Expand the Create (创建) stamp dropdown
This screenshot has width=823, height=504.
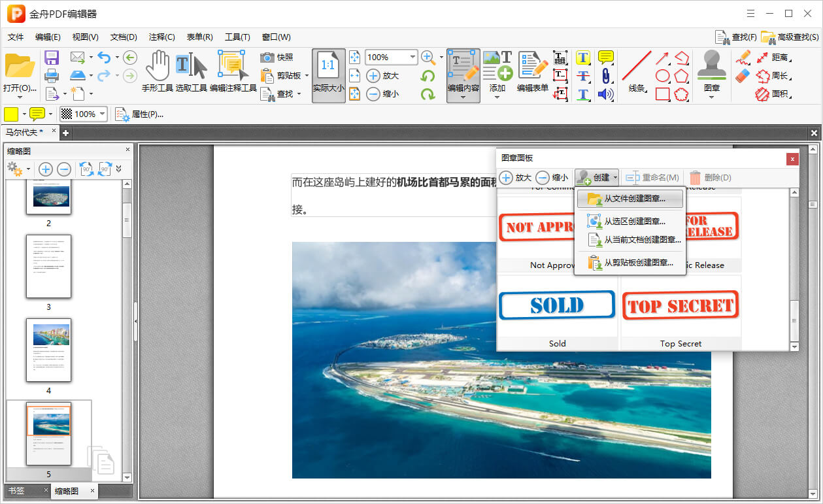coord(596,178)
